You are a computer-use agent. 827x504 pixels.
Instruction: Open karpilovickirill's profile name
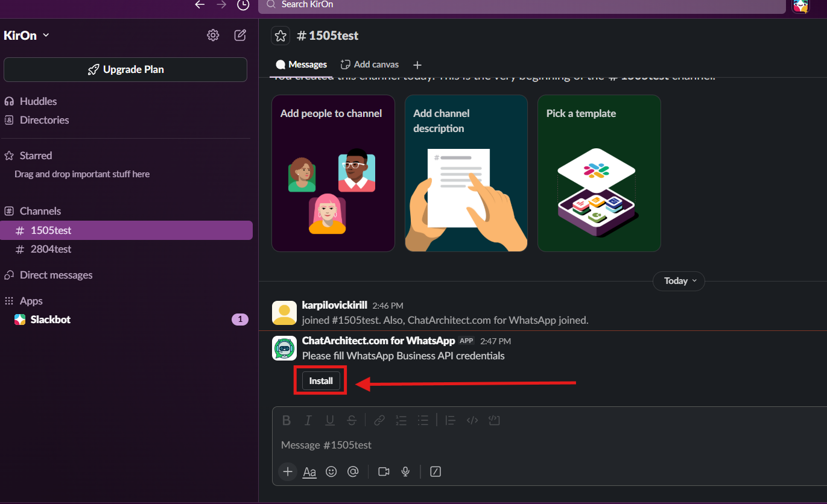334,305
